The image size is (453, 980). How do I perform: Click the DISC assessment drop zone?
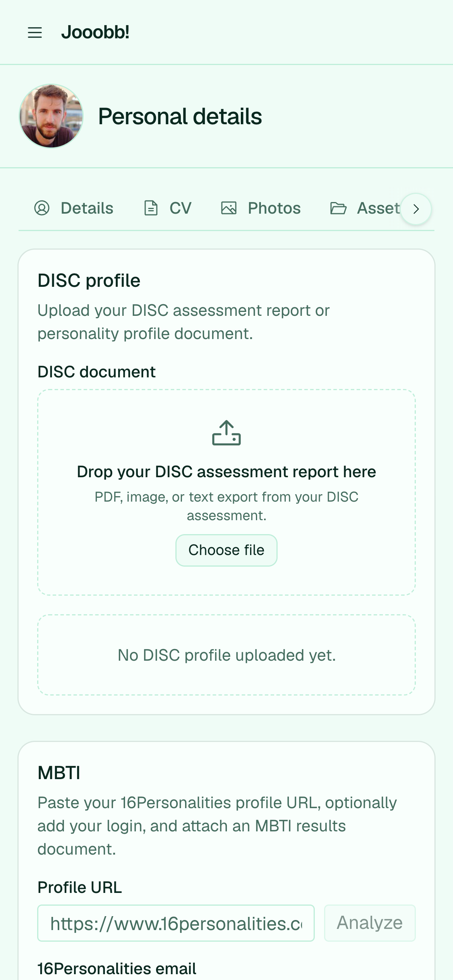(226, 492)
